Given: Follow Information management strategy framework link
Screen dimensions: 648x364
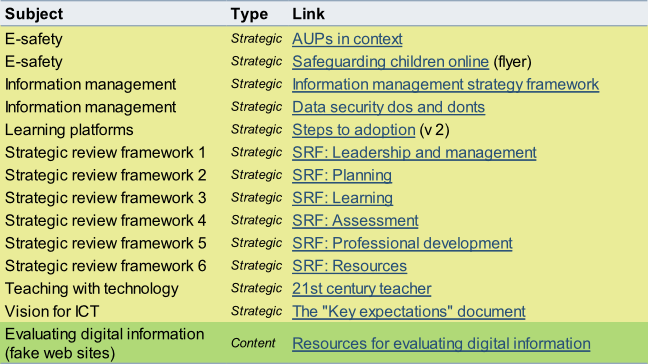Looking at the screenshot, I should click(446, 84).
